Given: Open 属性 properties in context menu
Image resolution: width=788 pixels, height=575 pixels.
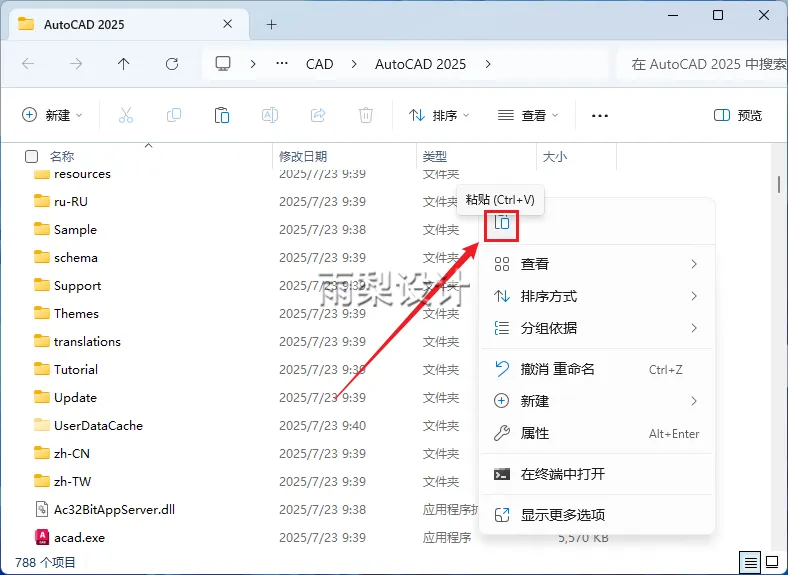Looking at the screenshot, I should 597,433.
